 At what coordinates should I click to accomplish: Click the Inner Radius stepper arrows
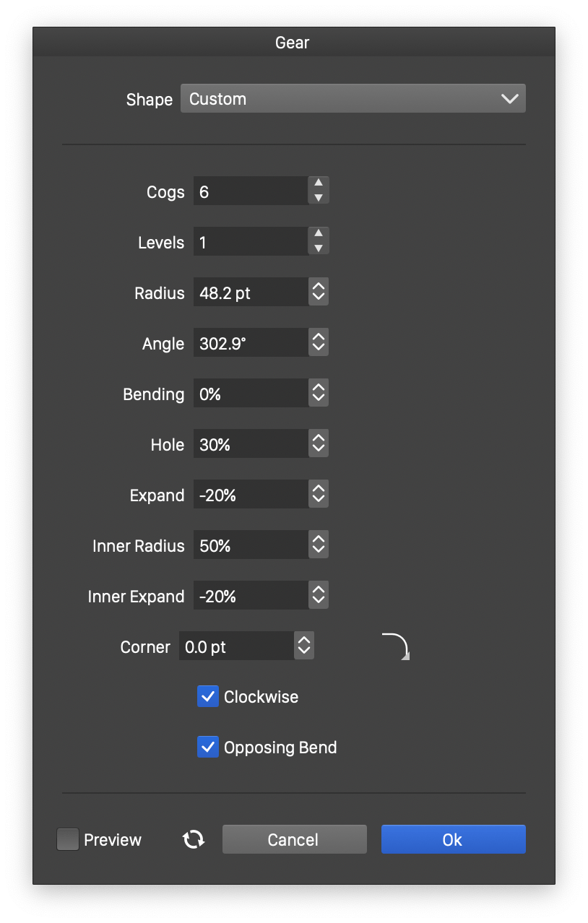(319, 545)
